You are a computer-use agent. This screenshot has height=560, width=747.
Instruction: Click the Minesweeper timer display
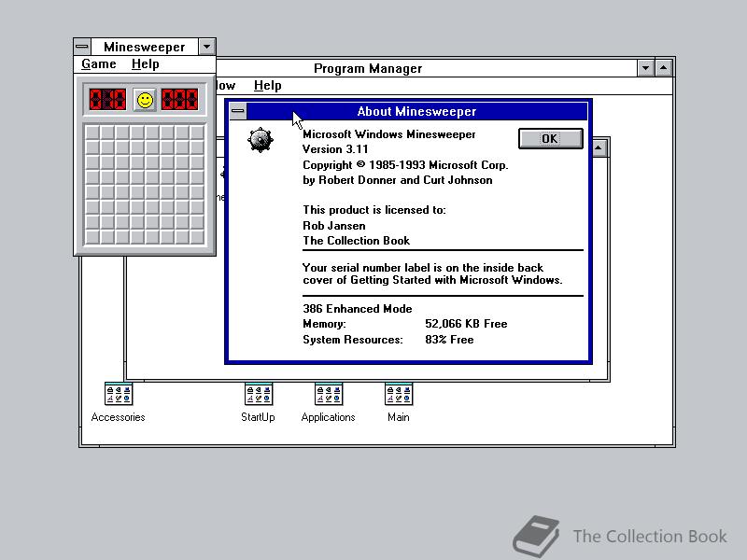click(x=179, y=100)
